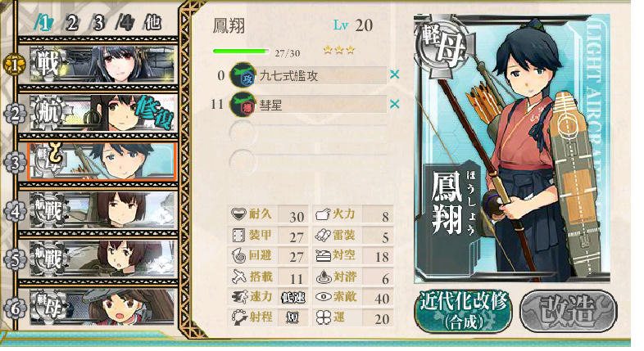Select the battleship in slot 1
644x351 pixels.
102,64
